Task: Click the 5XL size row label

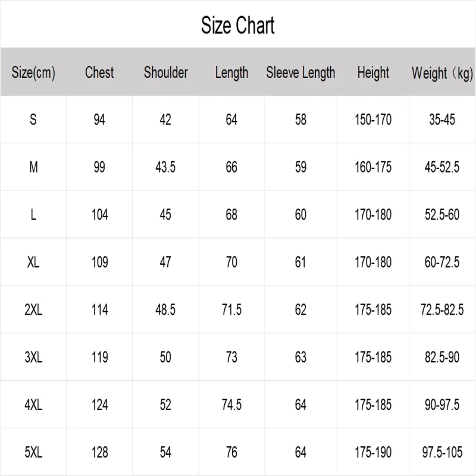Action: pyautogui.click(x=33, y=452)
